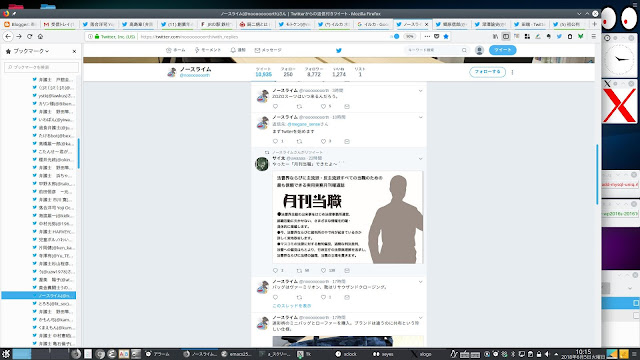
Task: Toggle the sidebar view icon in toolbar
Action: coord(506,36)
